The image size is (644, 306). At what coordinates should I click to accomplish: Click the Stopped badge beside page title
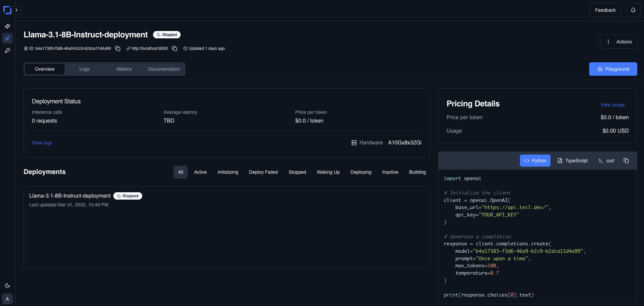point(167,35)
